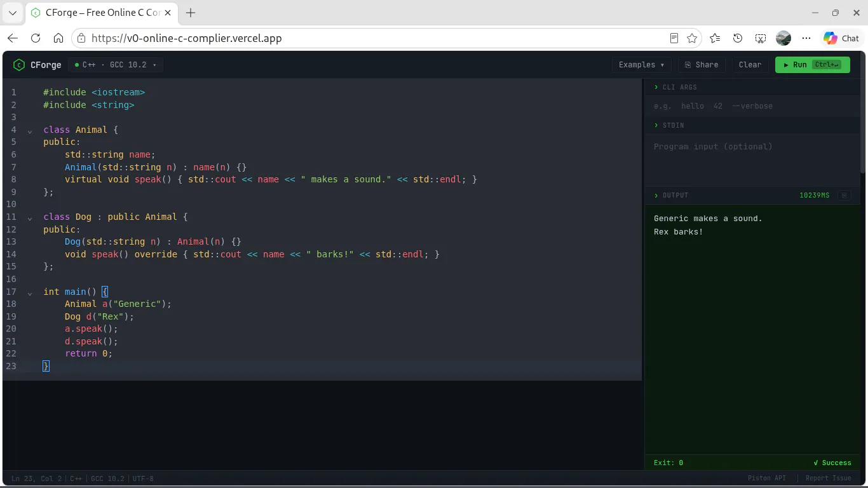Viewport: 868px width, 488px height.
Task: Copy program output with the copy icon
Action: (844, 195)
